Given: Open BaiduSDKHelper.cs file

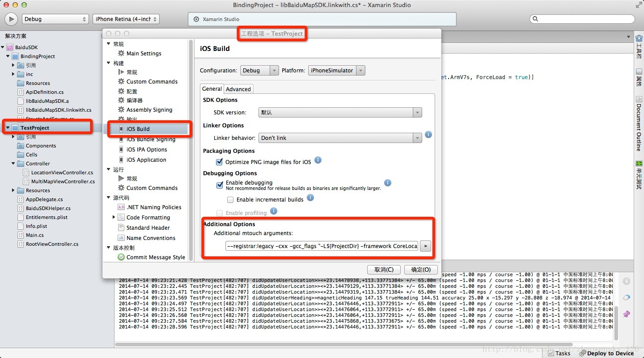Looking at the screenshot, I should (x=48, y=208).
